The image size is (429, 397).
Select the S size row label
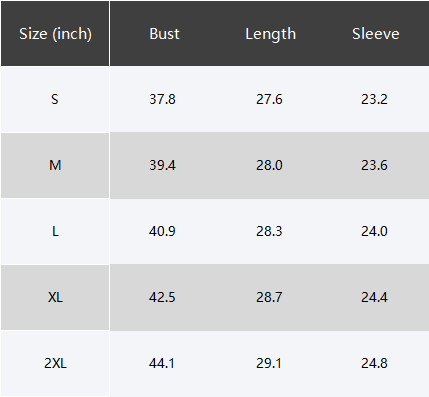tap(55, 99)
